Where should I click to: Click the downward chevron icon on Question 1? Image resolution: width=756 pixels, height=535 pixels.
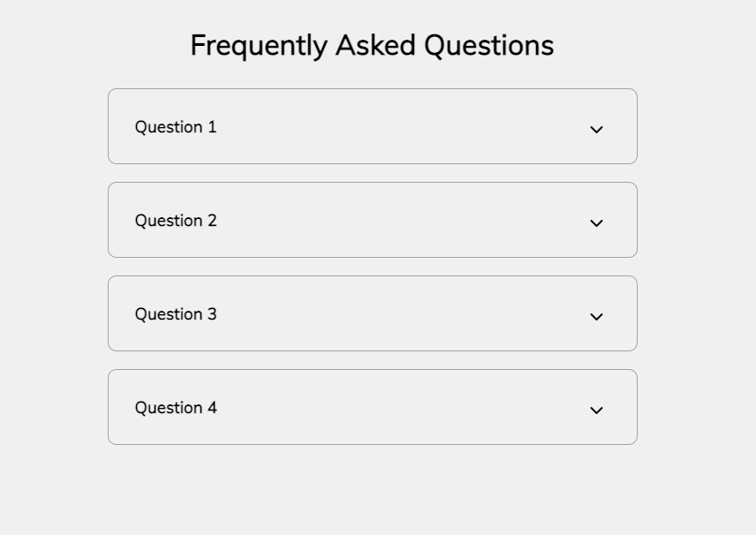[596, 129]
